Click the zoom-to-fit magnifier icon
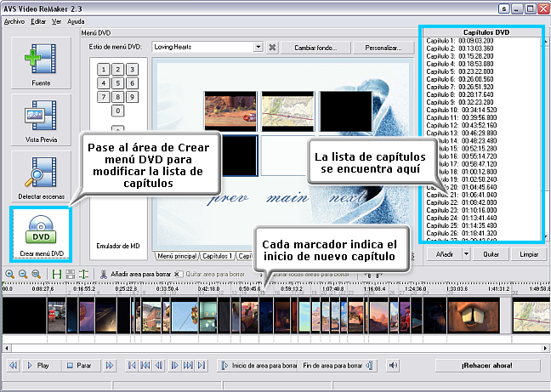 36,274
